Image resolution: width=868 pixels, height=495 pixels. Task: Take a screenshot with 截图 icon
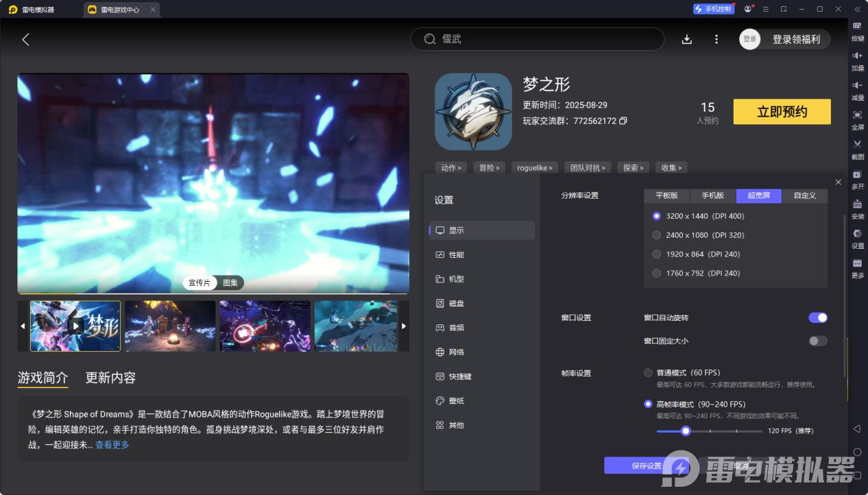click(x=857, y=149)
